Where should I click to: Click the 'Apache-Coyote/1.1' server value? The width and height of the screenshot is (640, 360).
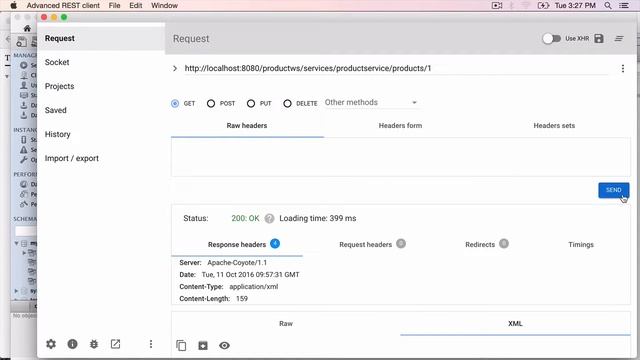click(237, 262)
